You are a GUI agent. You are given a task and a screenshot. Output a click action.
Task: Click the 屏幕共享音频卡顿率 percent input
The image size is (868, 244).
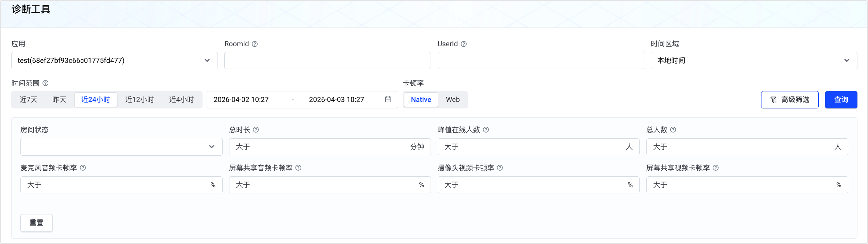[x=330, y=185]
